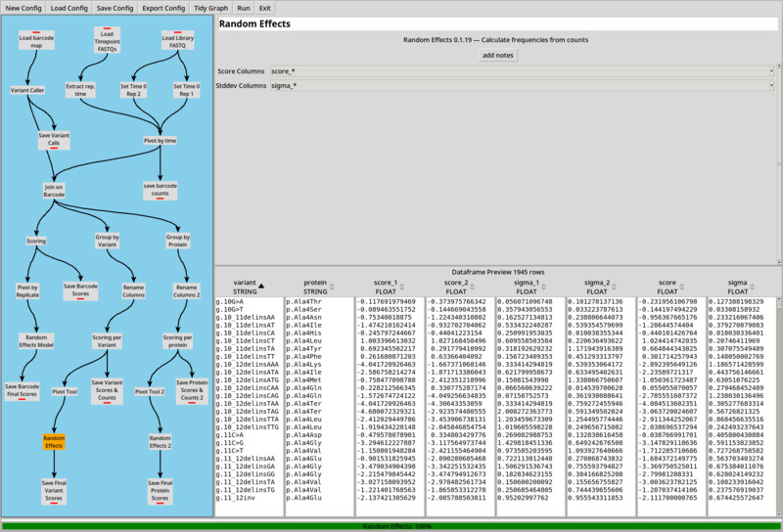Click the dataframe preview vertical scrollbar

pyautogui.click(x=779, y=406)
